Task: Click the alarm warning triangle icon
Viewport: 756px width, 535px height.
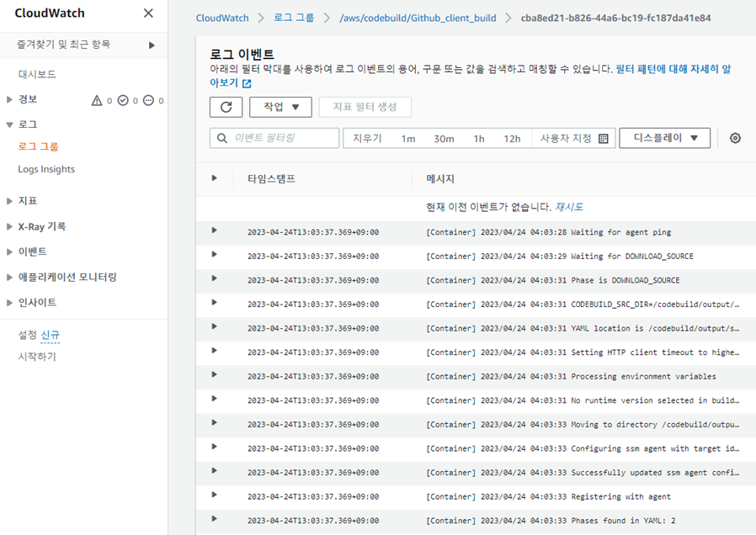Action: coord(97,100)
